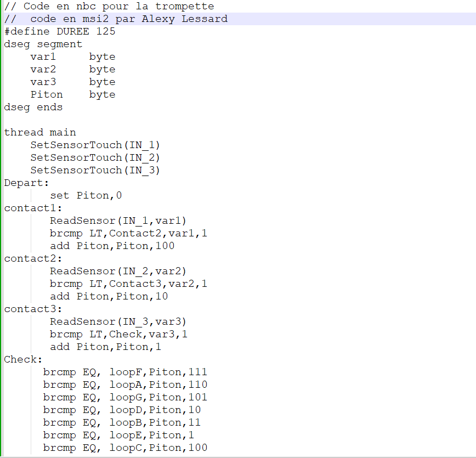
Task: Click the SetSensorTouch(IN_1) line
Action: [x=95, y=145]
